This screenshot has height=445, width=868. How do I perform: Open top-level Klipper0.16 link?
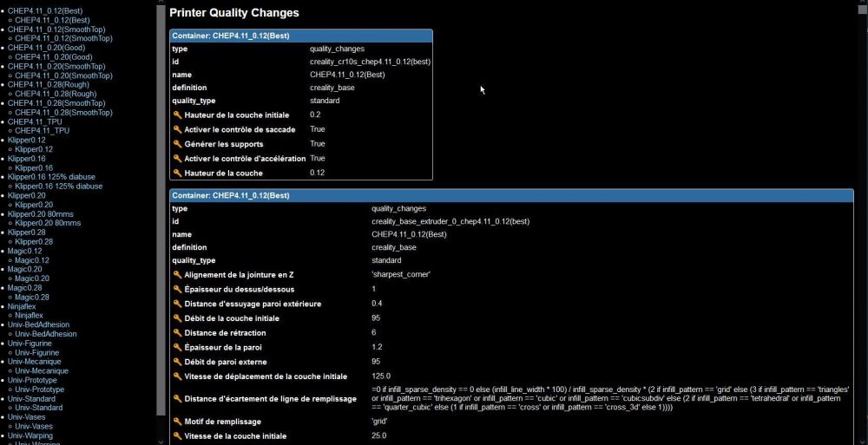coord(27,158)
